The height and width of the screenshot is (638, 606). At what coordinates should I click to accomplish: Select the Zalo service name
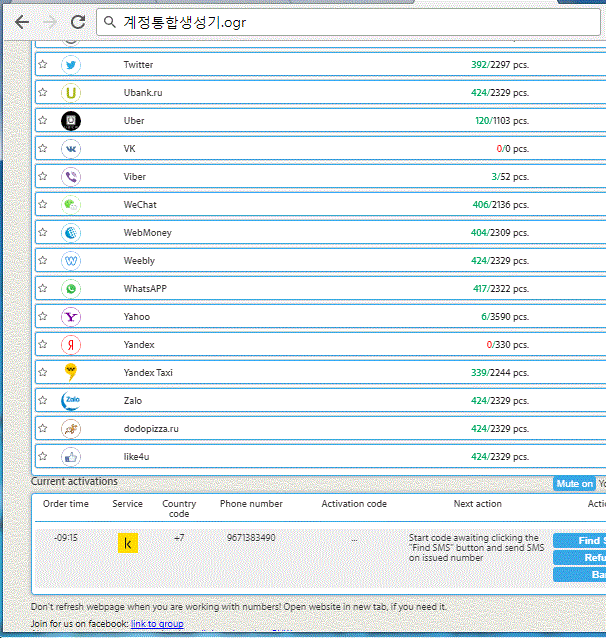(133, 401)
